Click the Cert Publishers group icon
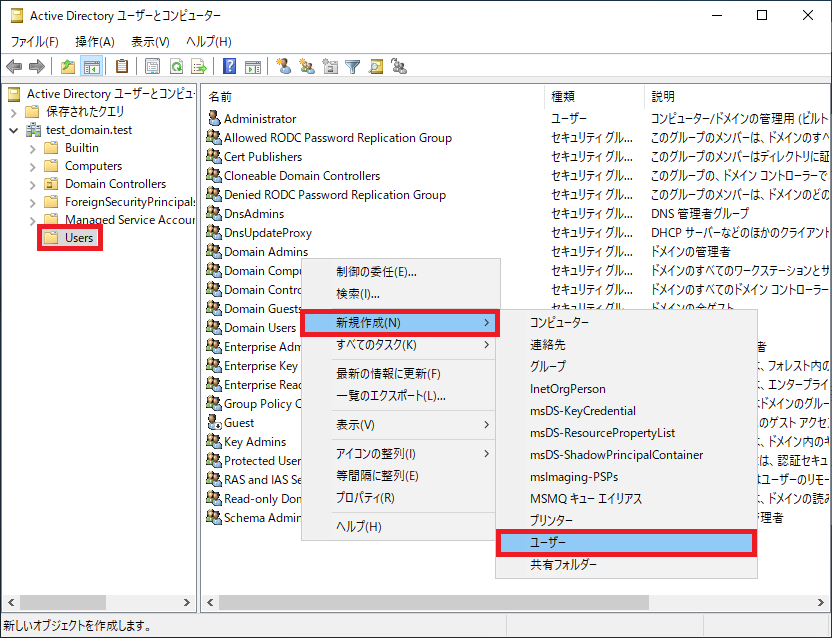The width and height of the screenshot is (832, 638). point(214,157)
